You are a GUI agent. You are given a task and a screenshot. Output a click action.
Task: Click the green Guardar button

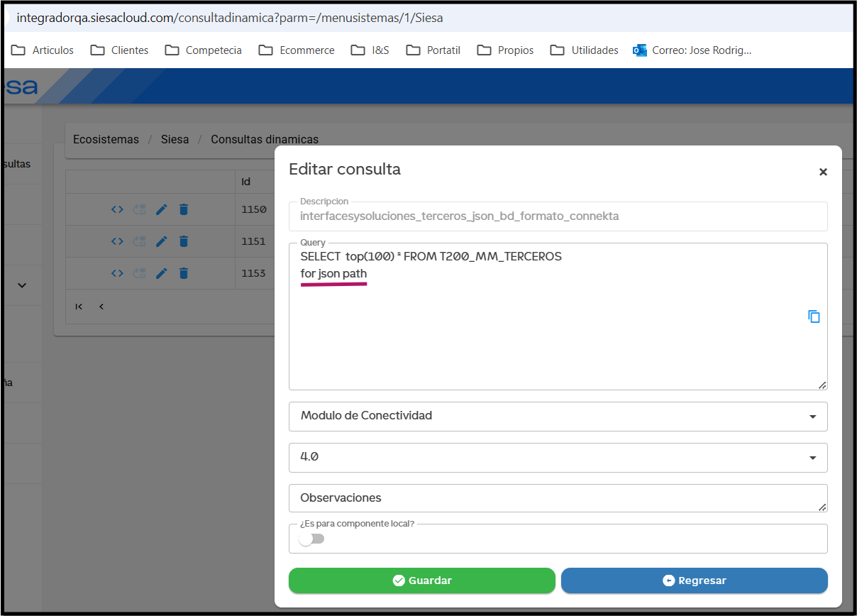pyautogui.click(x=421, y=581)
